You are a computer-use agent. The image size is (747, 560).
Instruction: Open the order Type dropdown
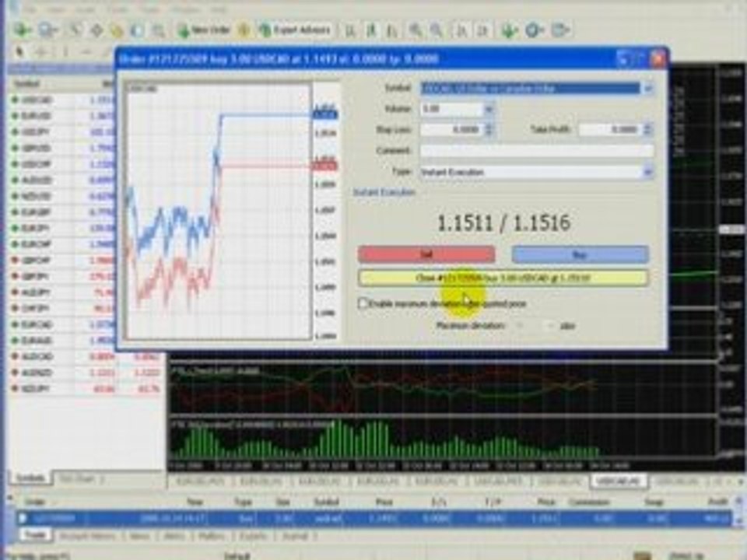[x=647, y=172]
